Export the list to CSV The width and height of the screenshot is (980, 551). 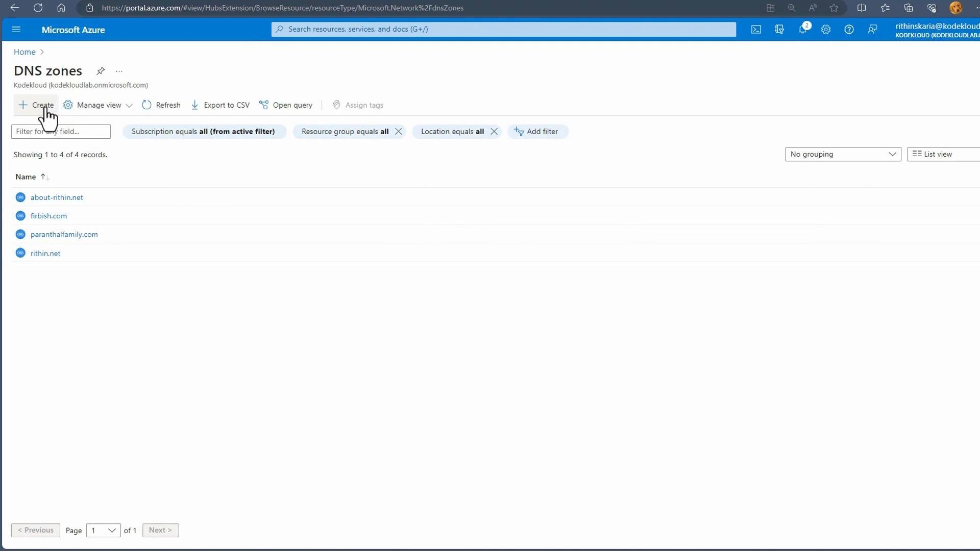click(x=220, y=105)
